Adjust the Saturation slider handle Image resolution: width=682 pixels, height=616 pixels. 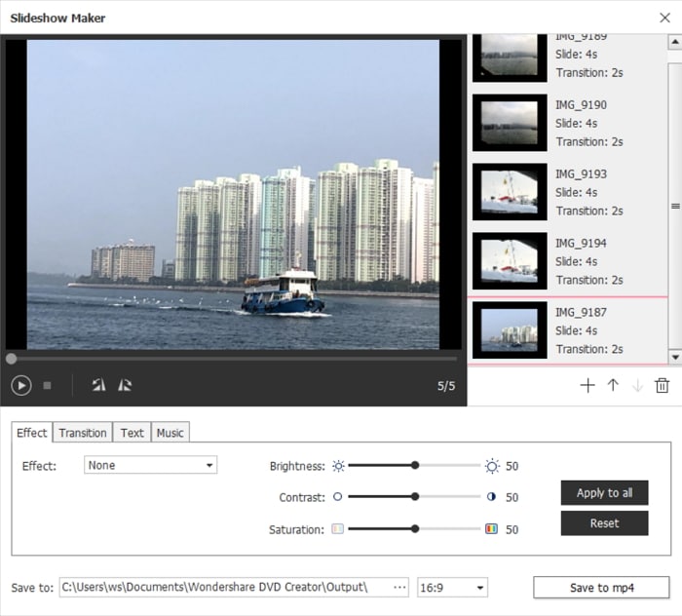(x=415, y=528)
